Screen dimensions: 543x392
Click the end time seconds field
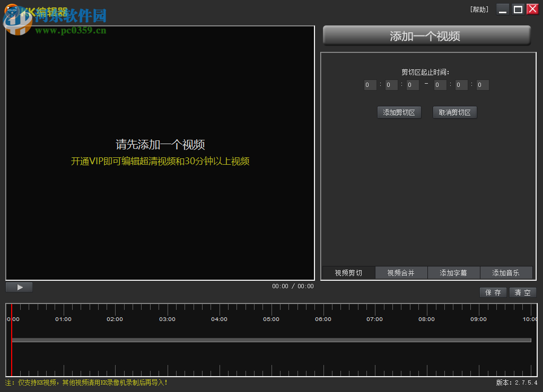483,85
